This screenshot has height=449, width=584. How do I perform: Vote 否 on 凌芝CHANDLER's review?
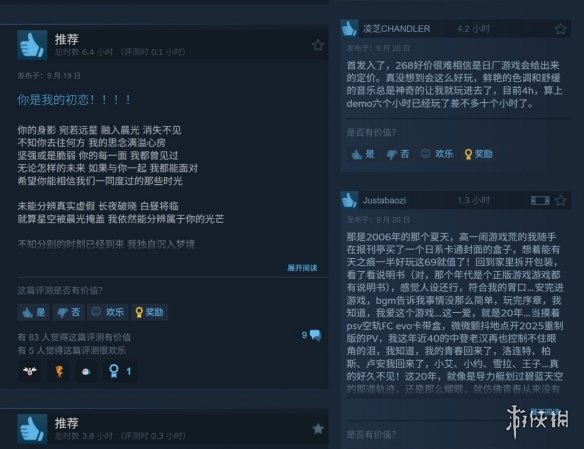click(398, 154)
